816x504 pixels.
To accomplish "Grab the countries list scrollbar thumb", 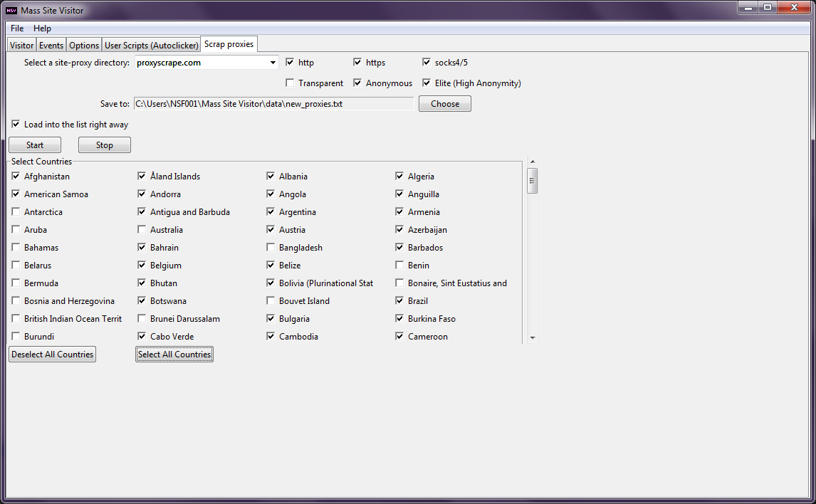I will [x=532, y=180].
